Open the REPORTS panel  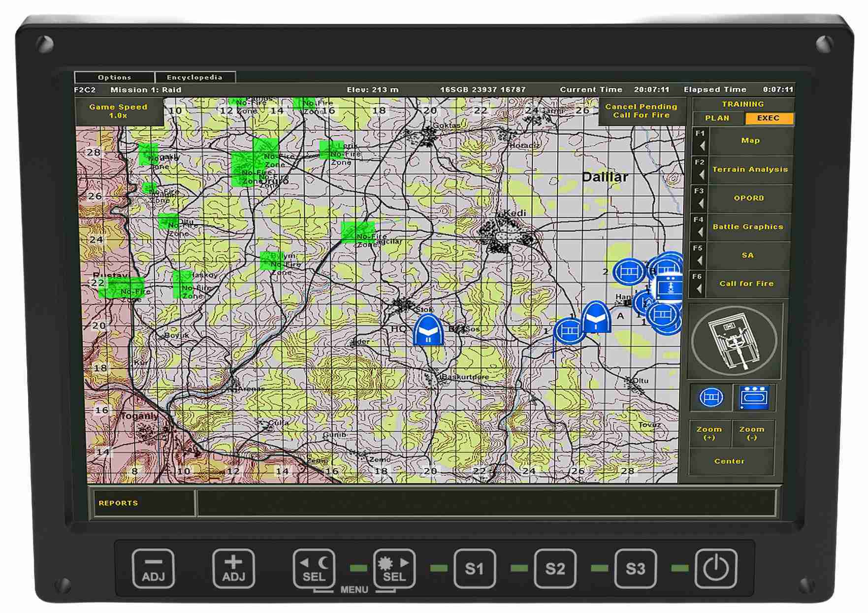click(143, 503)
